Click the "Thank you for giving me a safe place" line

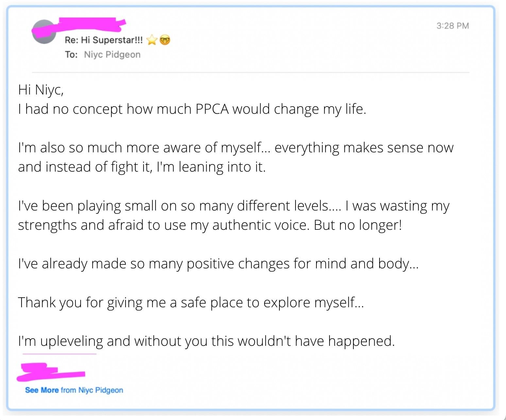point(191,302)
